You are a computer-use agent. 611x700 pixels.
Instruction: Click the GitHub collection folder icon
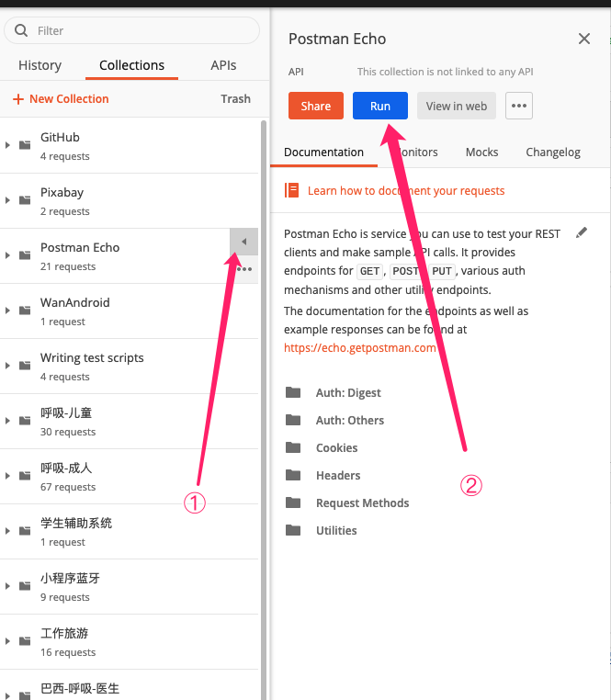click(x=25, y=145)
